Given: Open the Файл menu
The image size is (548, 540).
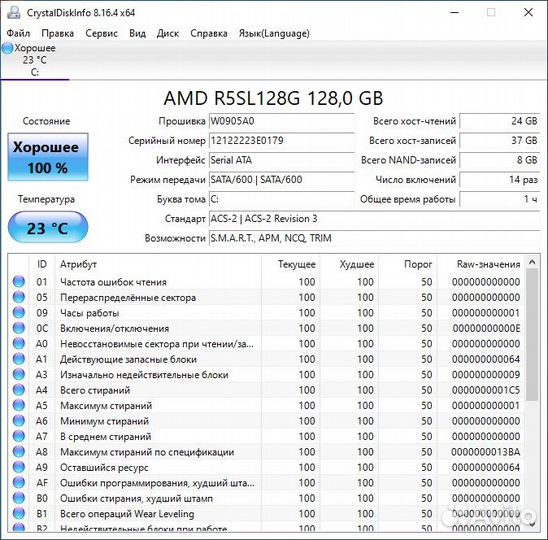Looking at the screenshot, I should click(x=18, y=33).
